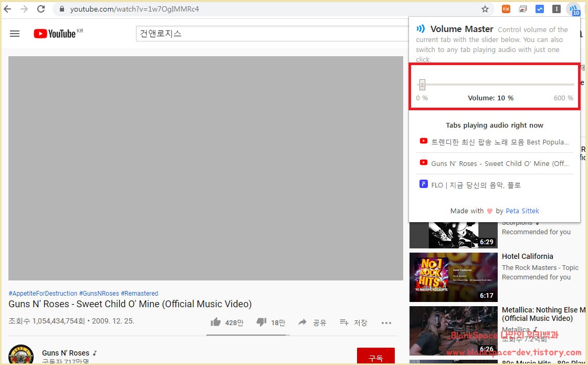The height and width of the screenshot is (365, 588).
Task: Open the Metallica Nothing Else Matters thumbnail
Action: (x=454, y=330)
